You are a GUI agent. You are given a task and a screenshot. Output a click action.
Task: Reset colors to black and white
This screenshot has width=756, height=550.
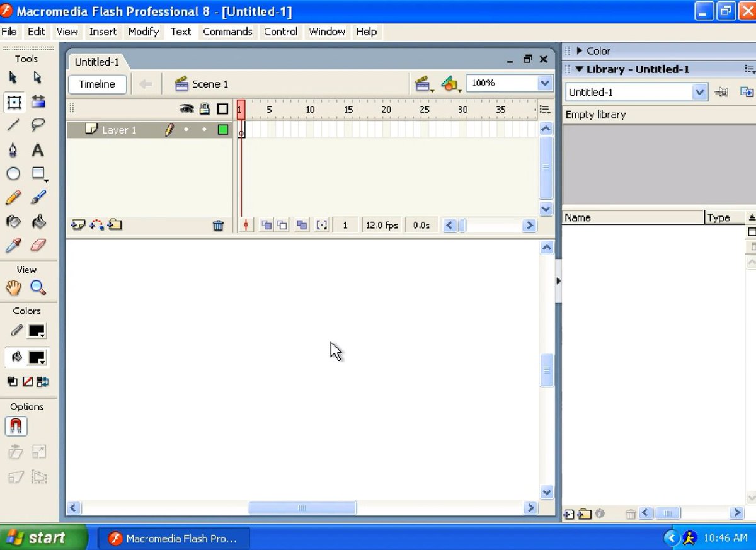[x=12, y=382]
